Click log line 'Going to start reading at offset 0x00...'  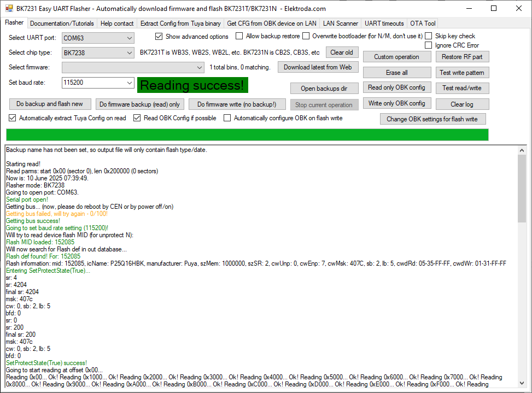[54, 370]
